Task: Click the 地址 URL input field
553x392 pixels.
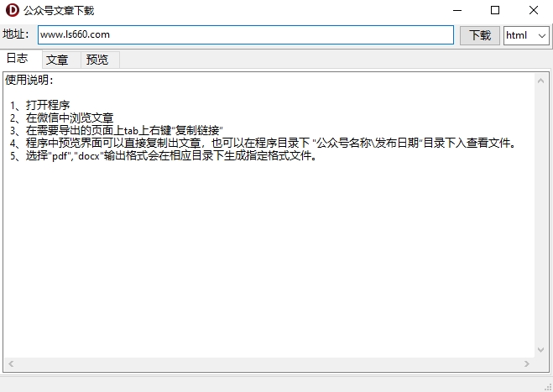Action: pos(245,35)
